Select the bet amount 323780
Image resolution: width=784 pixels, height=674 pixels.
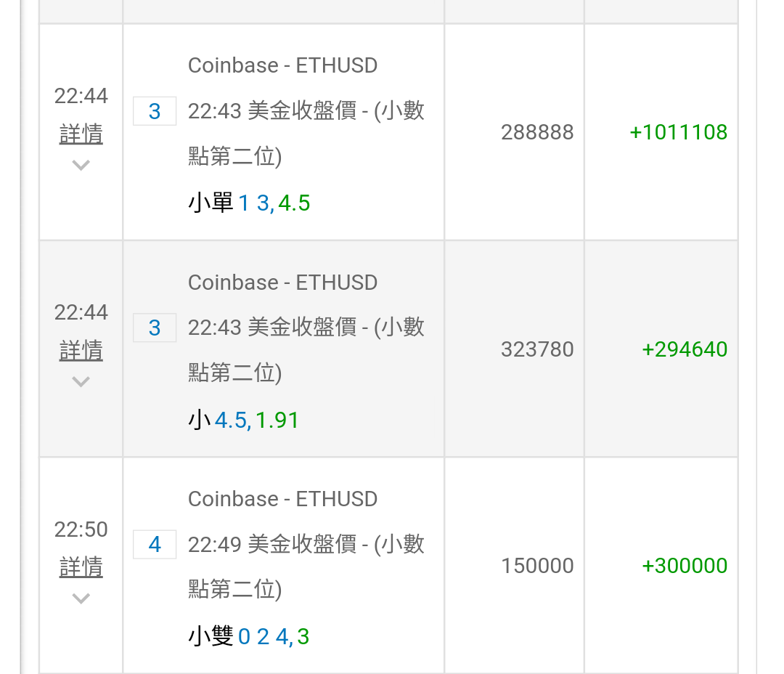point(537,349)
